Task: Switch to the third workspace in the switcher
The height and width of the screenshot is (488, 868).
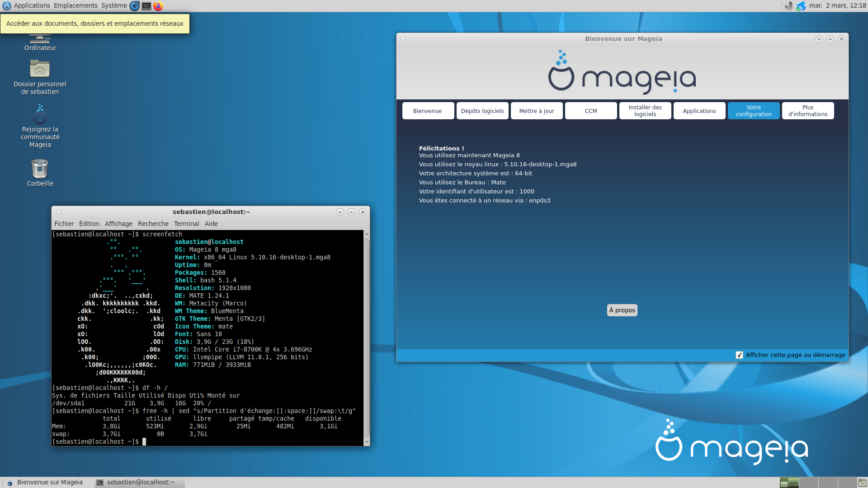Action: point(828,483)
